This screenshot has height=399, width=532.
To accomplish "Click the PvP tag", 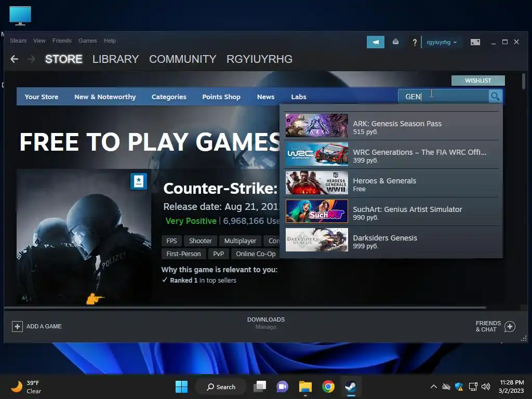I will click(218, 254).
